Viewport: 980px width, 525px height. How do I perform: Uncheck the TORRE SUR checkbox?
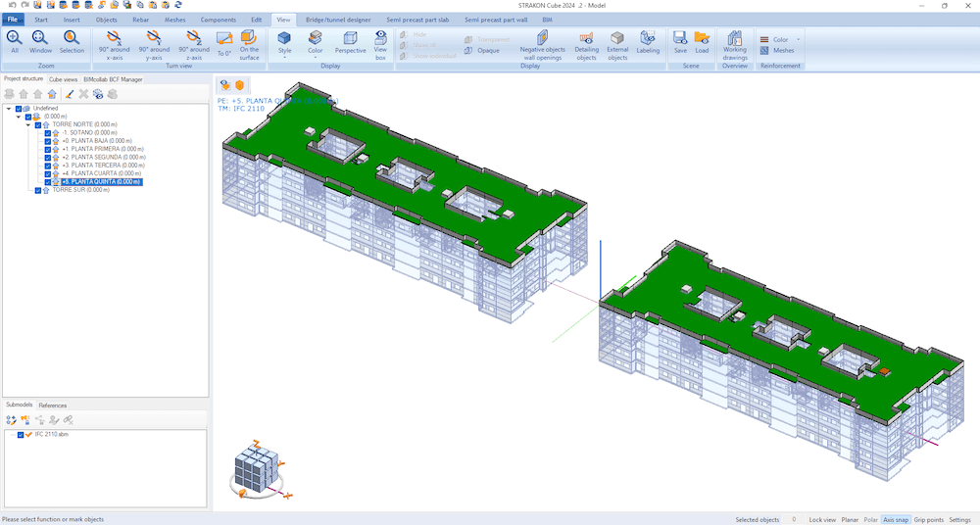click(38, 190)
